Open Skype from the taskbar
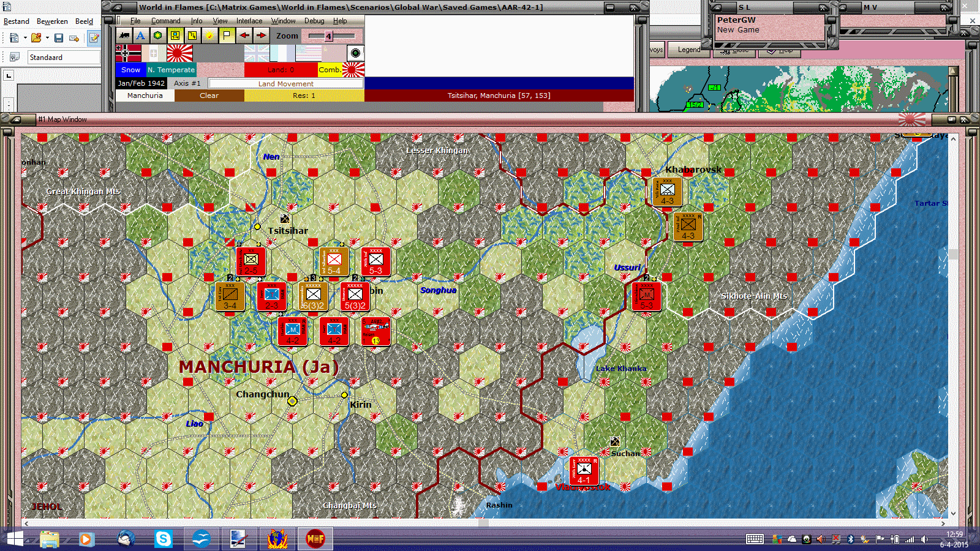The height and width of the screenshot is (551, 980). (x=163, y=539)
